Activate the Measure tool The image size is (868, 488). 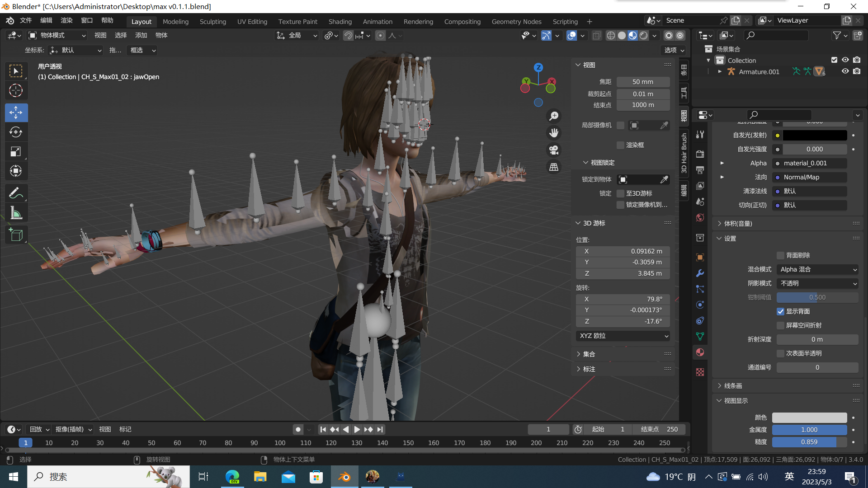(x=16, y=212)
